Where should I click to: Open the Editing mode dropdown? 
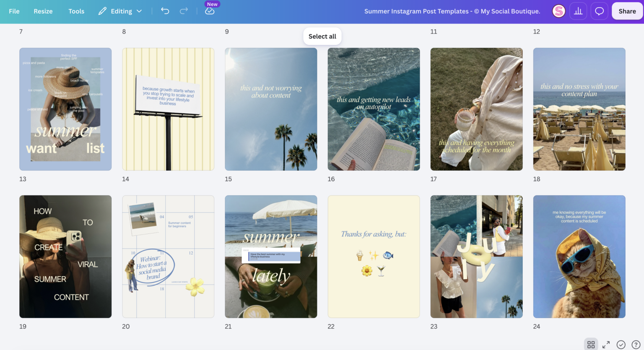[120, 11]
